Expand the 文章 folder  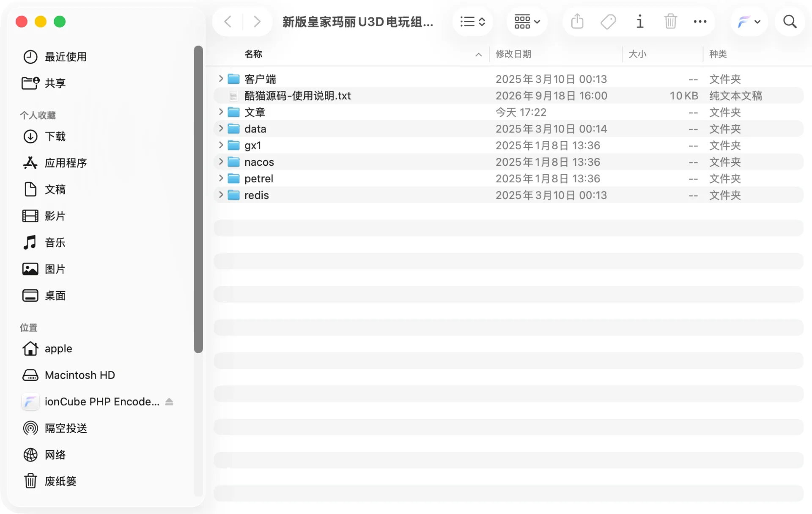pos(220,112)
